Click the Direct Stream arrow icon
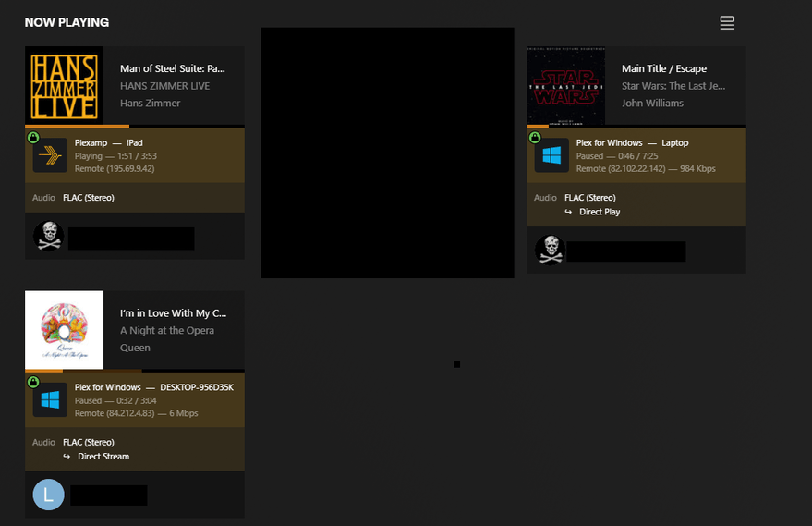This screenshot has width=812, height=526. point(67,456)
